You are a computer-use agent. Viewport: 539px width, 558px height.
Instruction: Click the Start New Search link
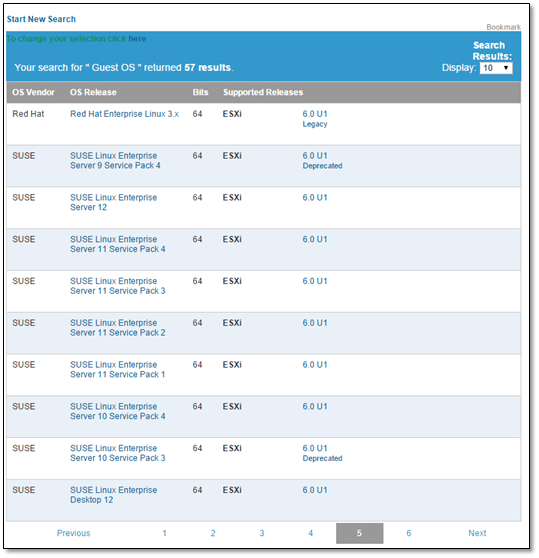[41, 19]
